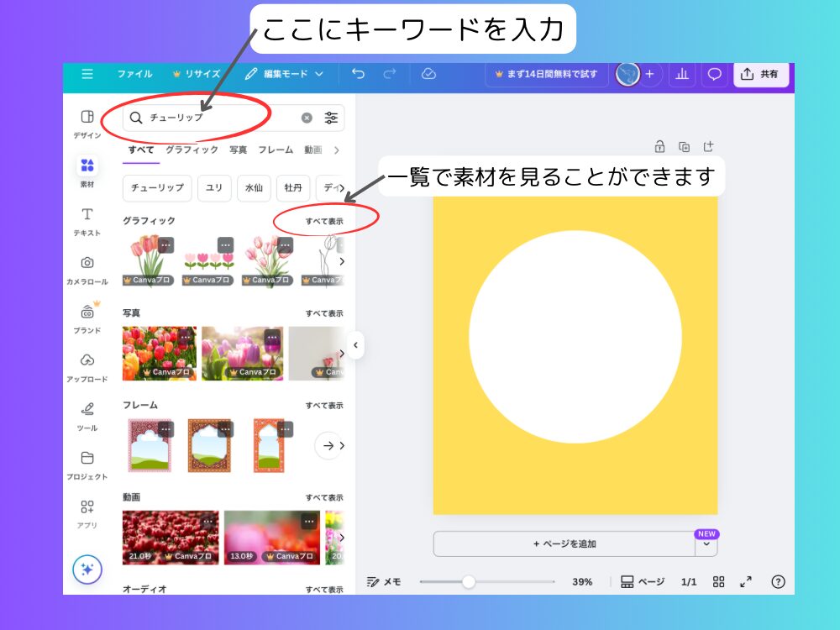
Task: Click the 39% zoom percentage
Action: [582, 582]
